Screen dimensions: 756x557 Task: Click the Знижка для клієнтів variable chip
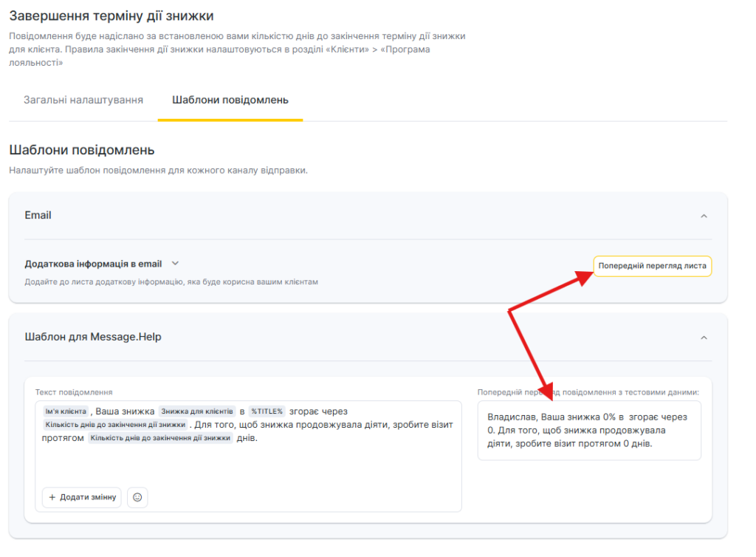(x=197, y=411)
